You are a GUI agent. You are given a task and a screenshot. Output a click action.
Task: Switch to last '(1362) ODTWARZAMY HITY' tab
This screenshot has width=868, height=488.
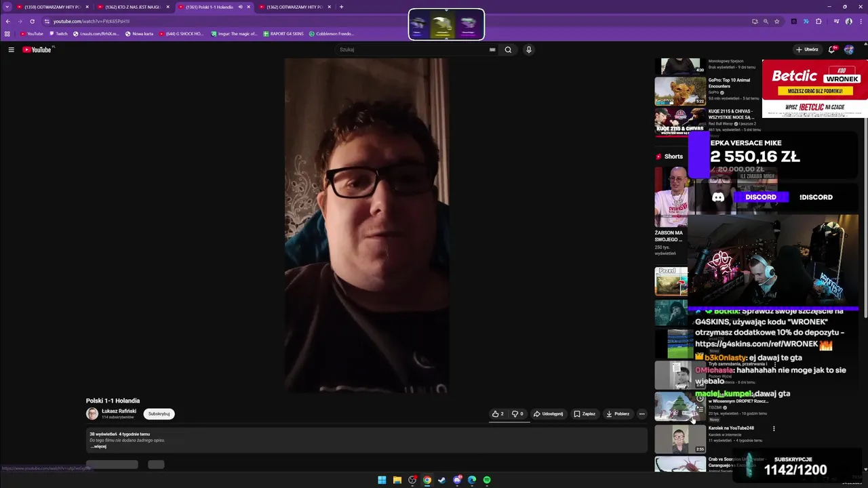tap(294, 7)
